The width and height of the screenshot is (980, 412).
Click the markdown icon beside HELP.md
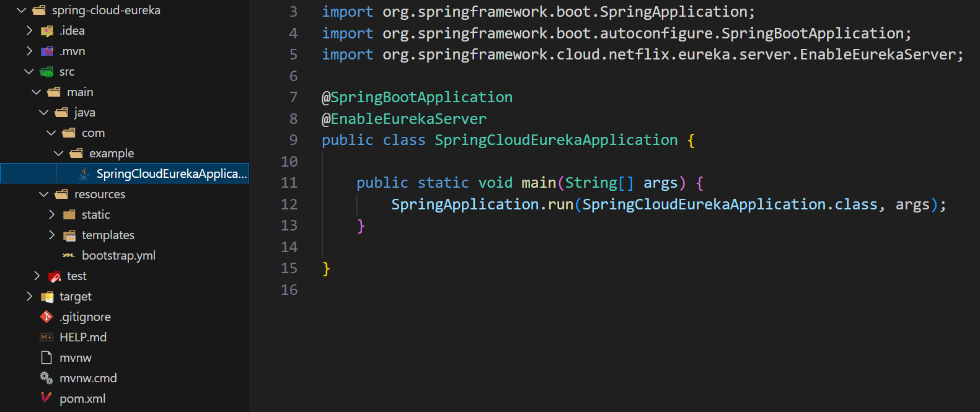pyautogui.click(x=46, y=338)
